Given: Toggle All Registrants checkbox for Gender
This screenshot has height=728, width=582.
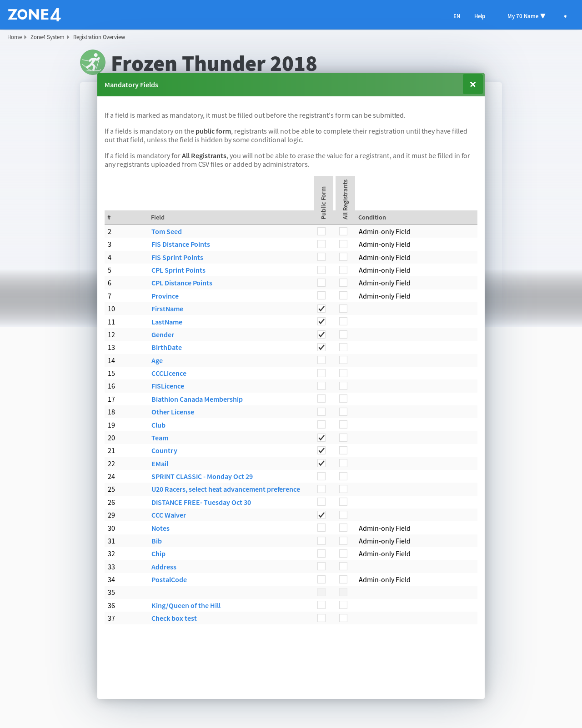Looking at the screenshot, I should point(343,334).
